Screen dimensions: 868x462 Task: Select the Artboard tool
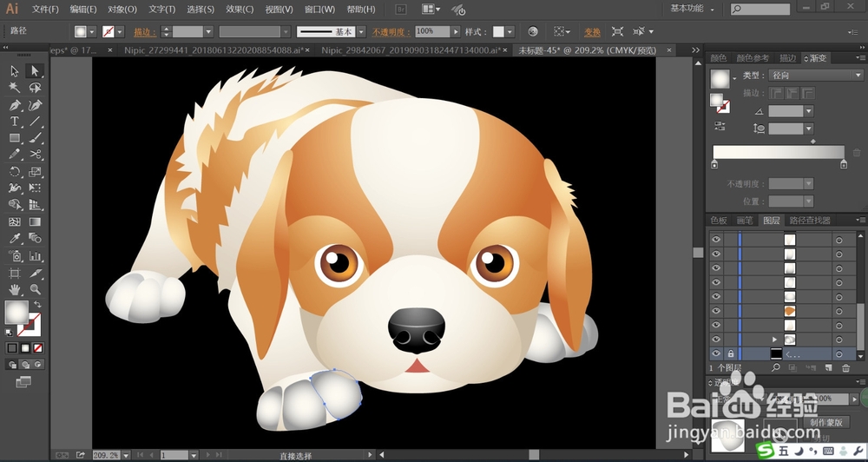pyautogui.click(x=15, y=273)
